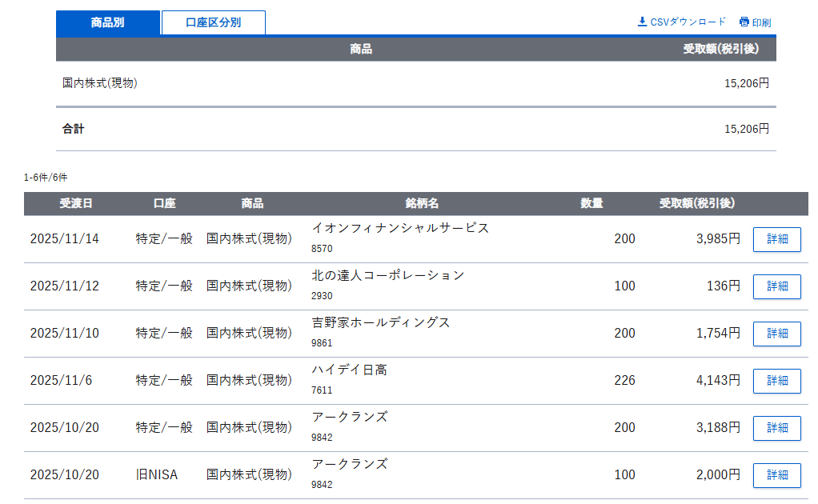Select the 吉野家ホールディングス stock name
Viewport: 818px width, 504px height.
point(381,322)
